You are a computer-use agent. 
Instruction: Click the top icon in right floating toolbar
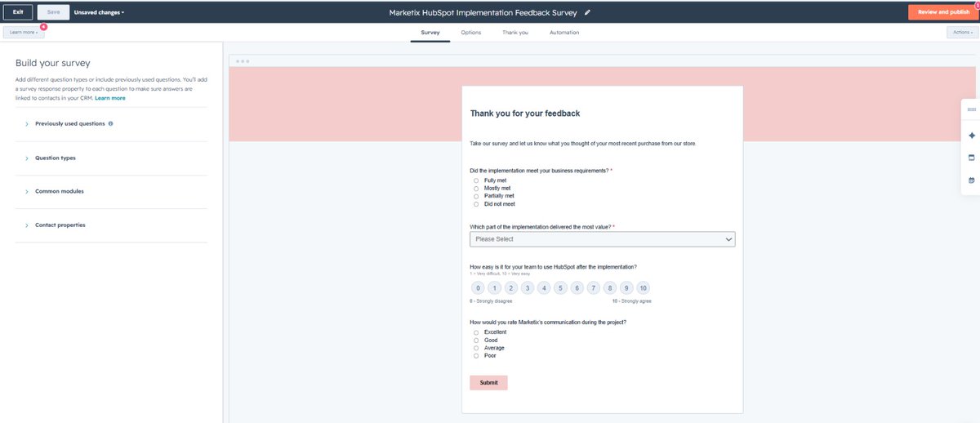tap(971, 109)
